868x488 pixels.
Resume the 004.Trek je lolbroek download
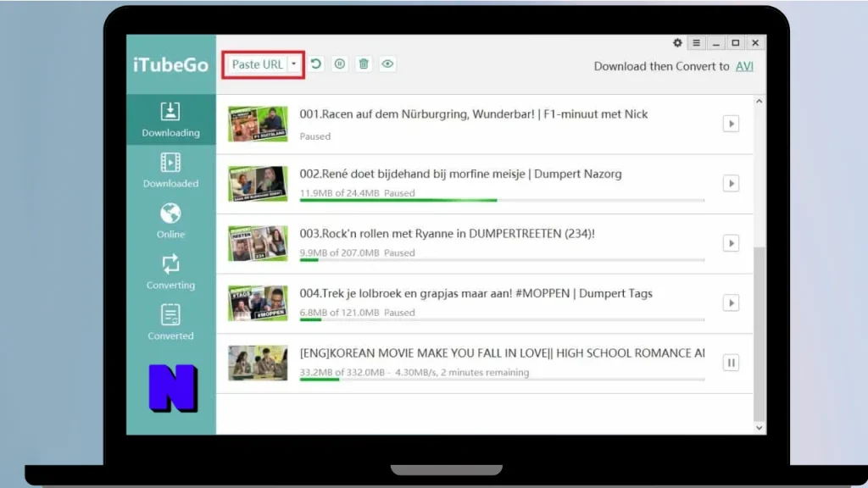(731, 303)
